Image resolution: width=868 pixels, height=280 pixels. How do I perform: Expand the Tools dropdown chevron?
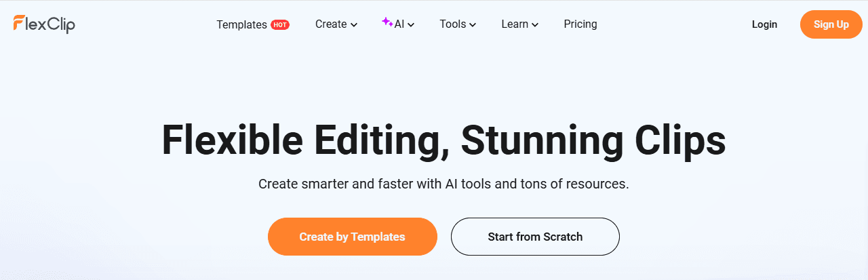click(473, 25)
